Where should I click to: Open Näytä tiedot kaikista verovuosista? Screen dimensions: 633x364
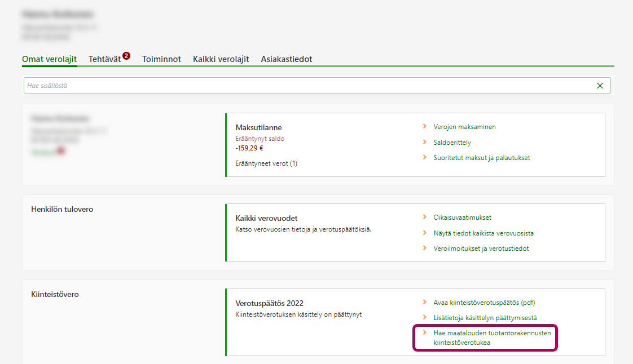click(x=483, y=233)
